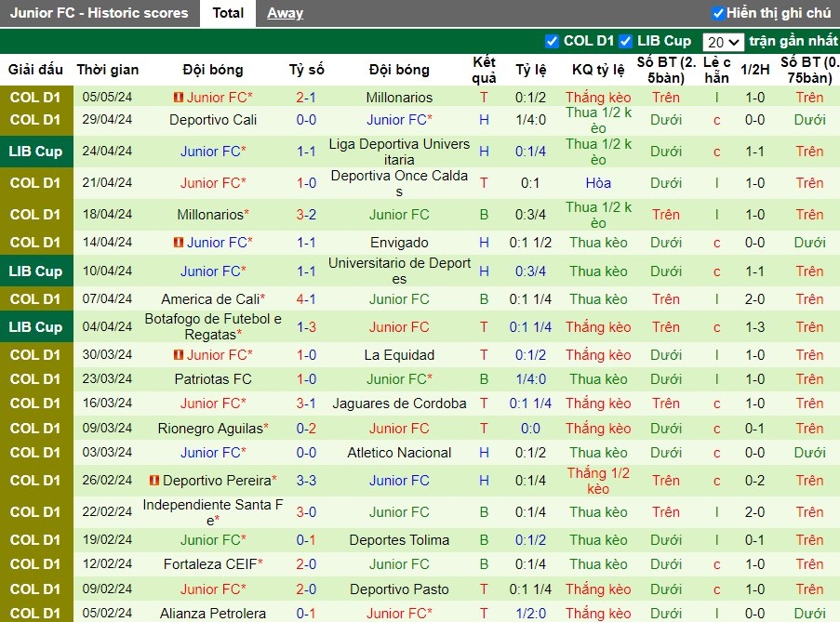
Task: Click the LIB Cup label on 24/04/24 row
Action: pos(35,152)
